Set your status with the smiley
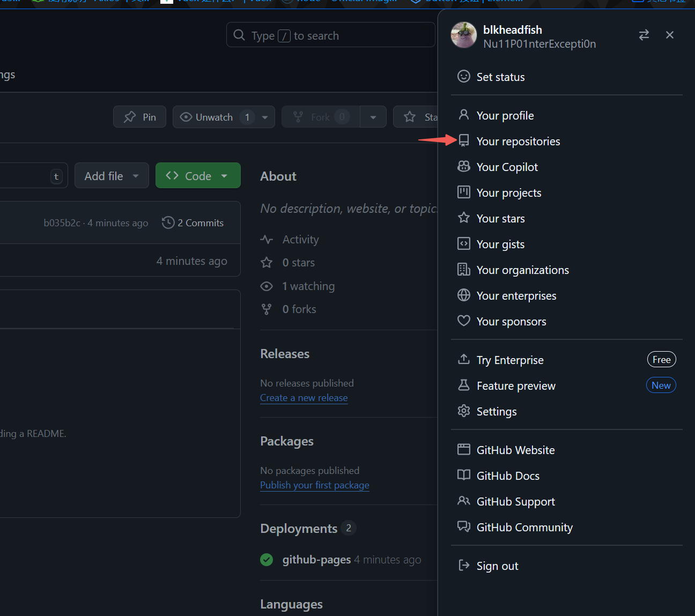This screenshot has width=695, height=616. 464,77
